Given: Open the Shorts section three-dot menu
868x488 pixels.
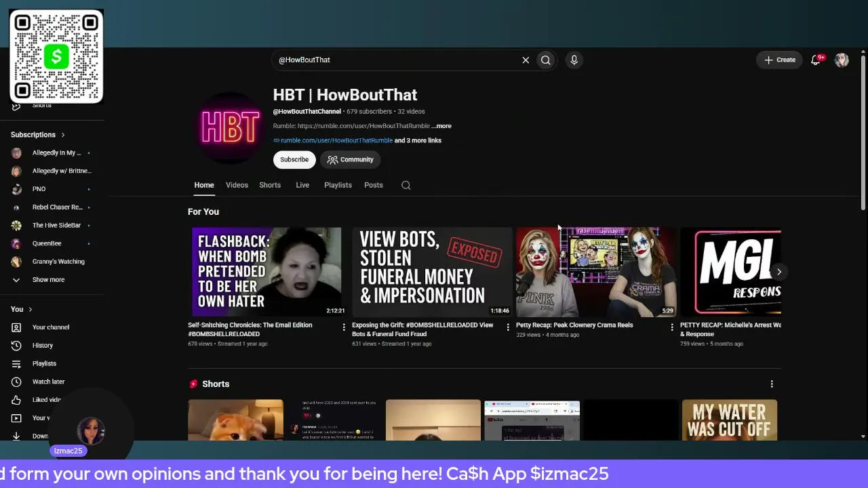Looking at the screenshot, I should coord(772,384).
